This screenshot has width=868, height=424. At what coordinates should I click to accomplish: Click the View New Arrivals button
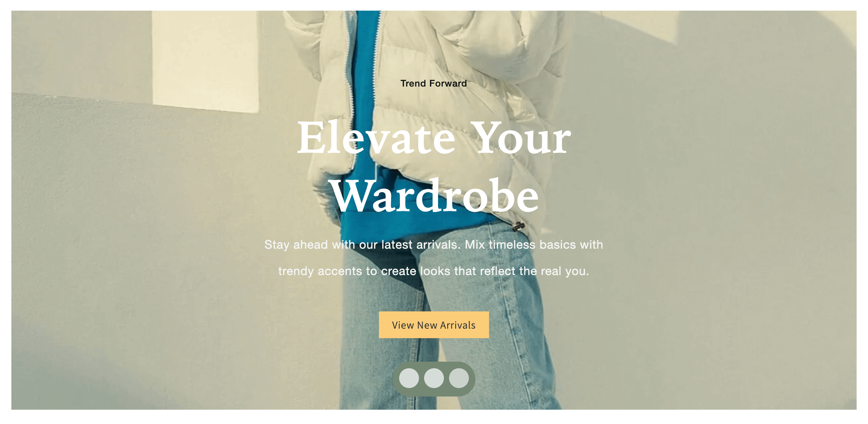(x=434, y=325)
